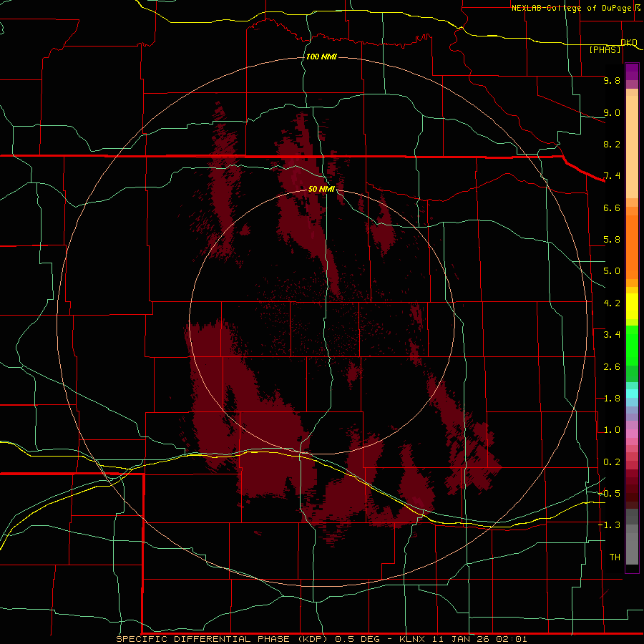Click the 3.4 value on color scale
Screen dimensions: 644x644
pyautogui.click(x=612, y=335)
